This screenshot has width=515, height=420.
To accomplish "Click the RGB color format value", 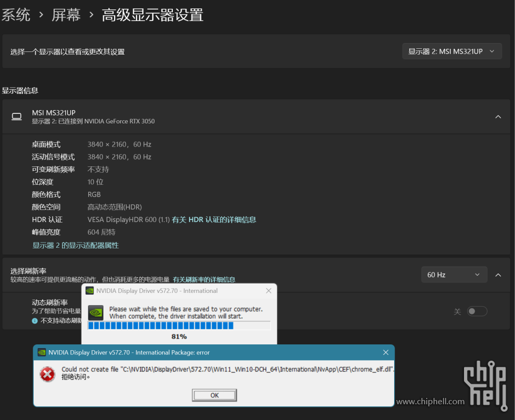I will pos(94,194).
